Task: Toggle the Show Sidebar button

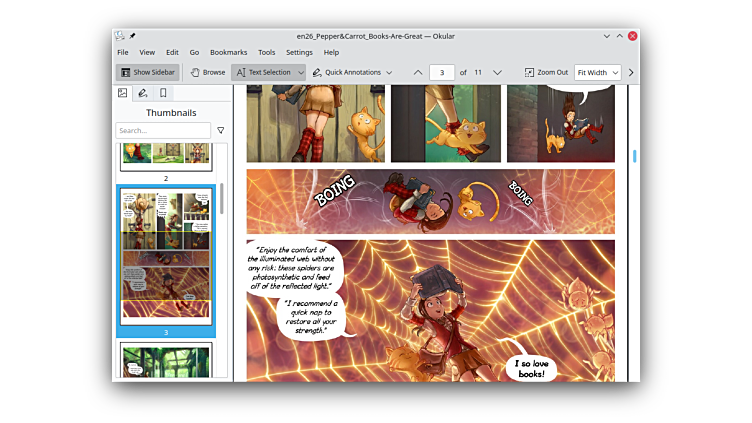Action: coord(147,72)
